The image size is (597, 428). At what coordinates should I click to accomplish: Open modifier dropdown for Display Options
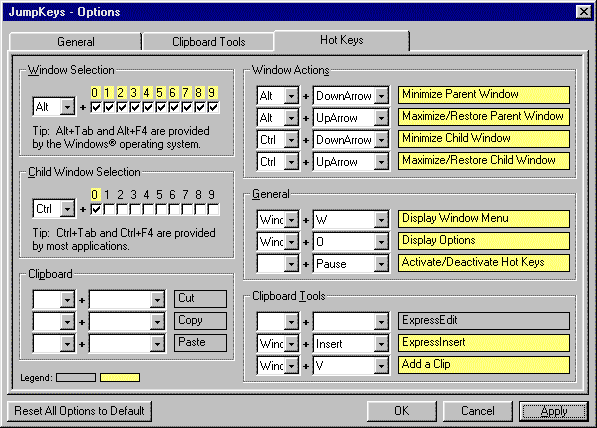coord(291,242)
